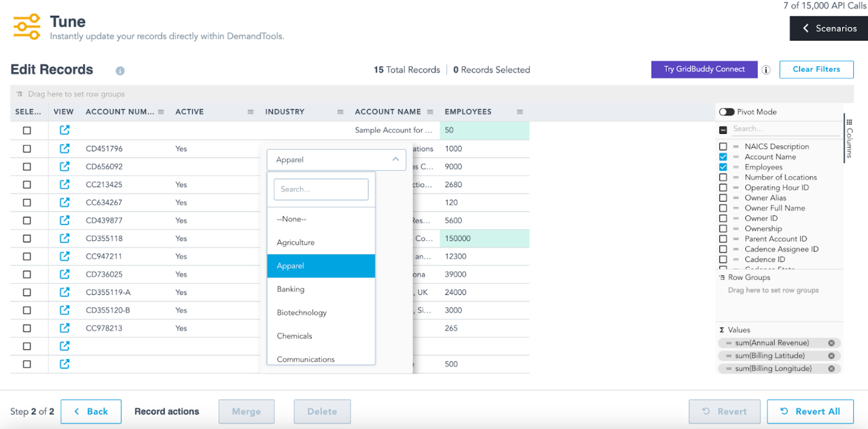Choose Chemicals from industry list
Viewport: 868px width, 429px height.
point(321,336)
